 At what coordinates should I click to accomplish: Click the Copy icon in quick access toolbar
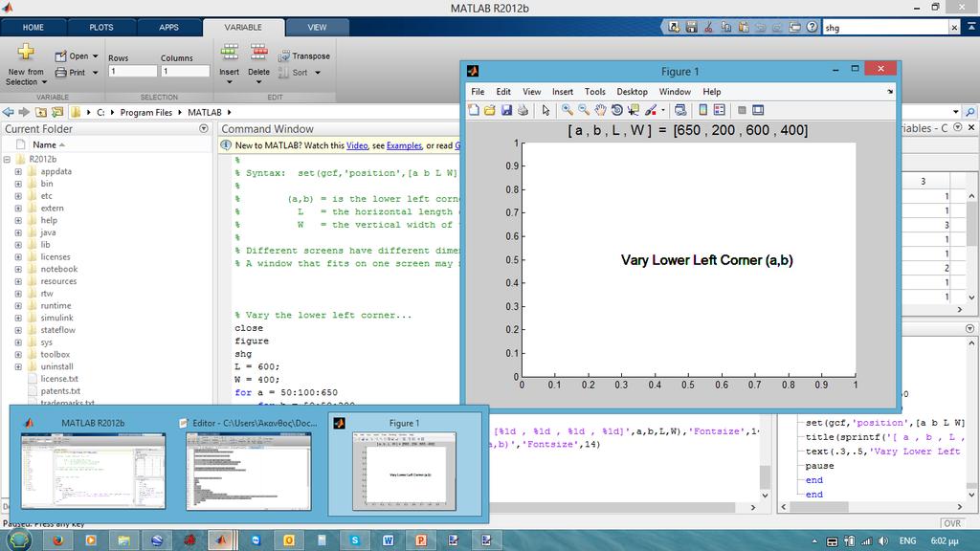click(x=725, y=27)
